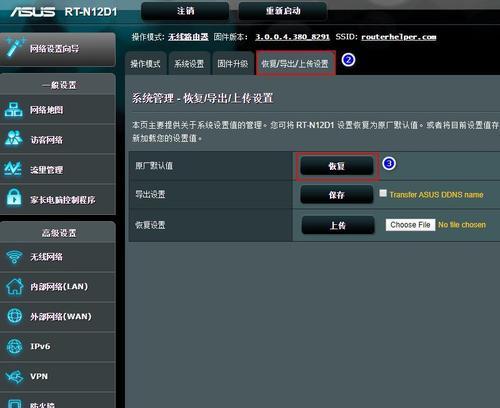This screenshot has height=408, width=500.
Task: Enable Transfer ASUS DDNS name checkbox
Action: 383,193
